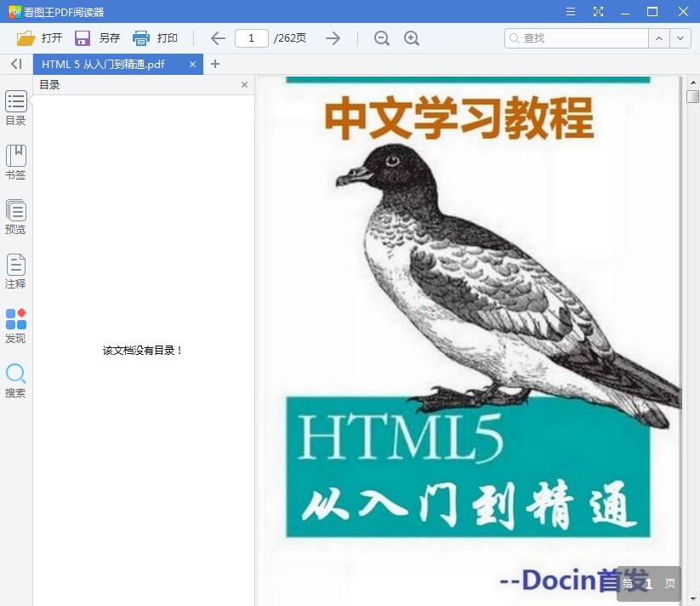This screenshot has width=700, height=606.
Task: Toggle fullscreen mode in the title bar
Action: click(x=598, y=12)
